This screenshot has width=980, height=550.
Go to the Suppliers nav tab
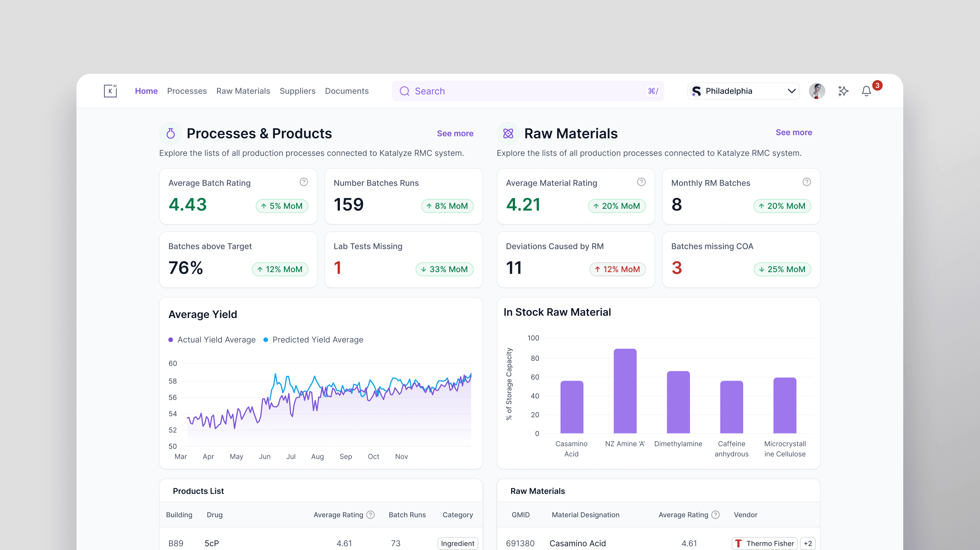point(297,91)
